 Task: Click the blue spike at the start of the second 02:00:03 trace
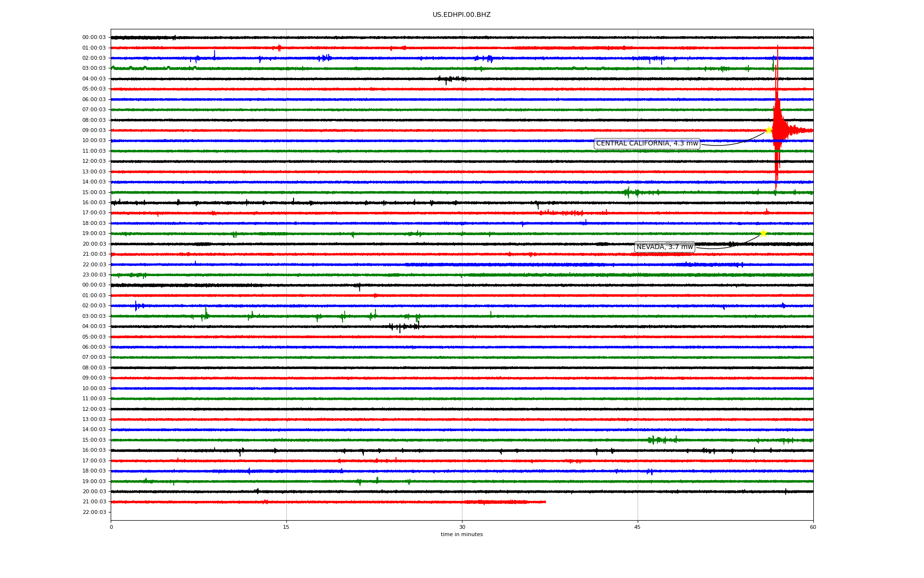coord(136,305)
